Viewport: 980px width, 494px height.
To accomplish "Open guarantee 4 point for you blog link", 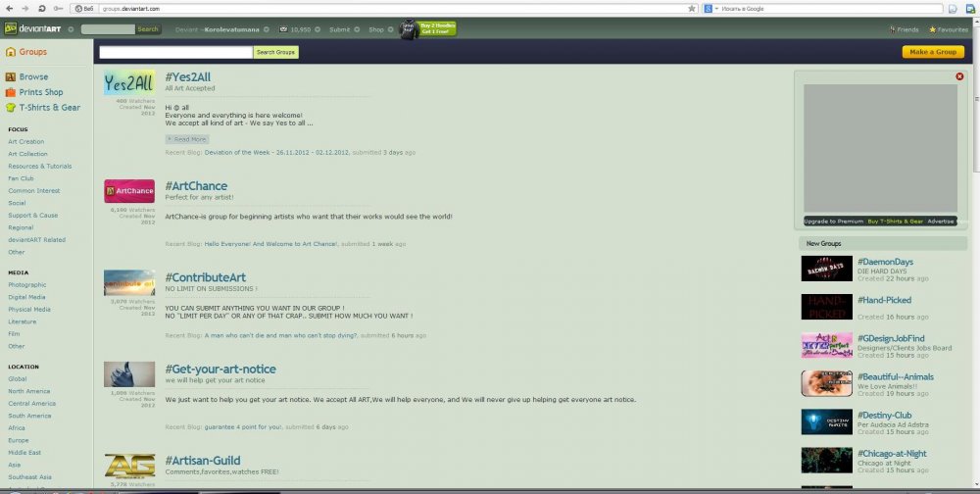I will (243, 427).
